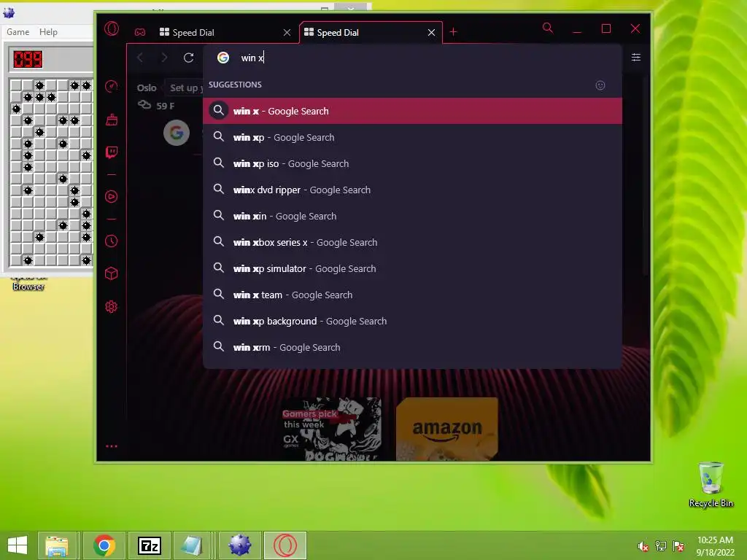Select 'win xp iso' suggestion
747x560 pixels.
pyautogui.click(x=413, y=163)
